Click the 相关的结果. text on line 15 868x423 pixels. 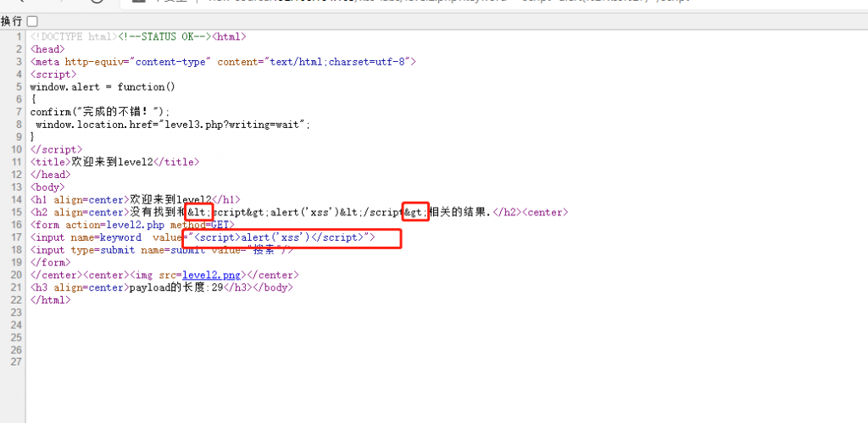pyautogui.click(x=459, y=212)
